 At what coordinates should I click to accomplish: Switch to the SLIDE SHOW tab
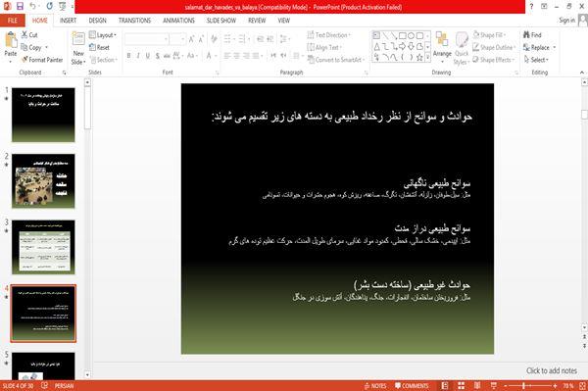point(221,21)
